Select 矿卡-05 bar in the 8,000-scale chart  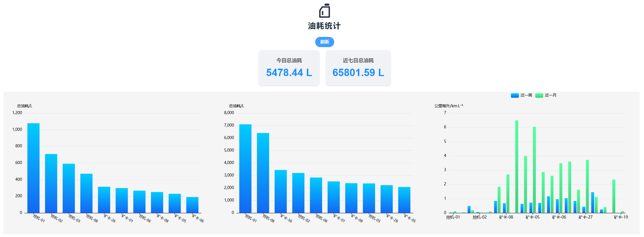point(404,200)
